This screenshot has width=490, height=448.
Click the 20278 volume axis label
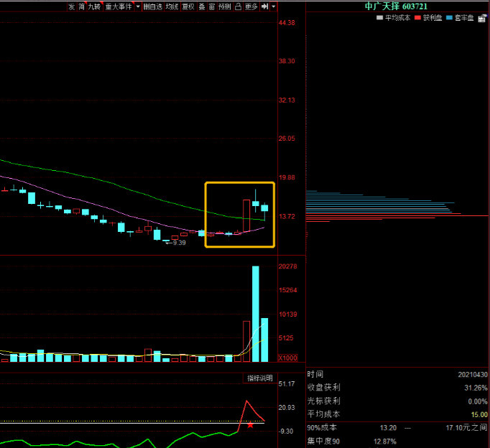coord(288,266)
